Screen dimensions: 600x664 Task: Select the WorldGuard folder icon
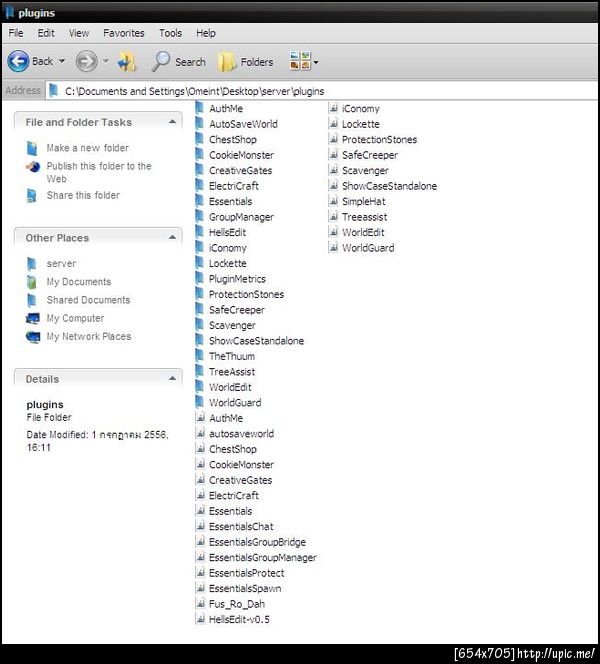(x=199, y=401)
